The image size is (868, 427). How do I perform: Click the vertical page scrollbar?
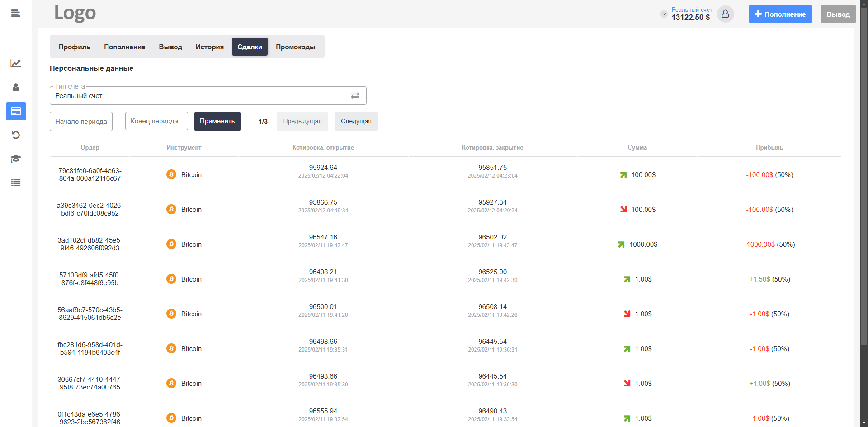[x=864, y=181]
